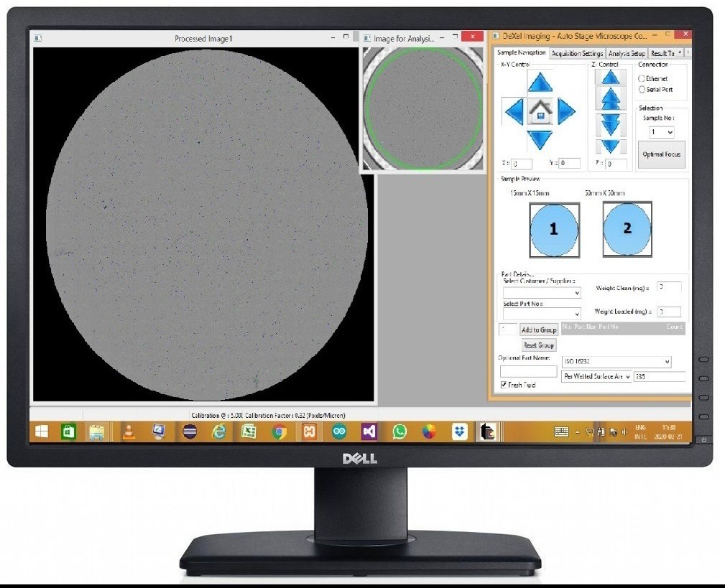Screen dimensions: 725x588
Task: Click the Home stage position icon
Action: click(540, 111)
